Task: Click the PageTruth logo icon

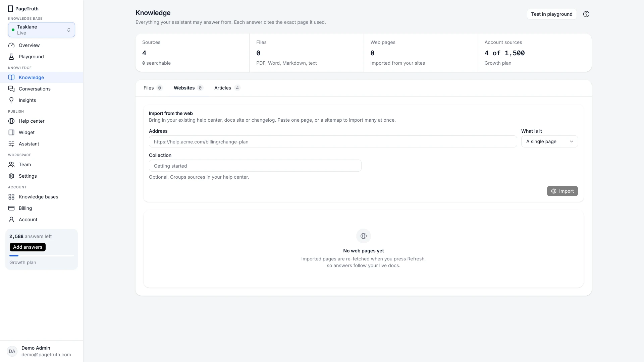Action: click(10, 9)
